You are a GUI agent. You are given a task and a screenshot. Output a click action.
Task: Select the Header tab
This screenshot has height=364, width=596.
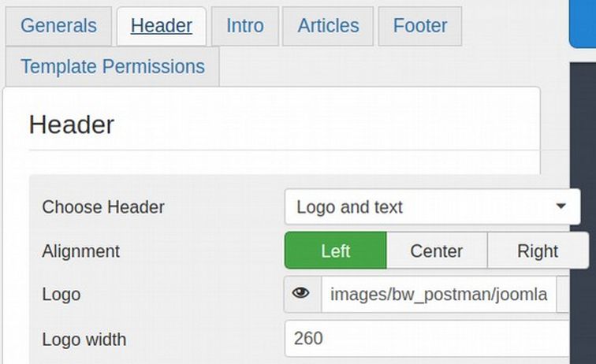pyautogui.click(x=162, y=26)
